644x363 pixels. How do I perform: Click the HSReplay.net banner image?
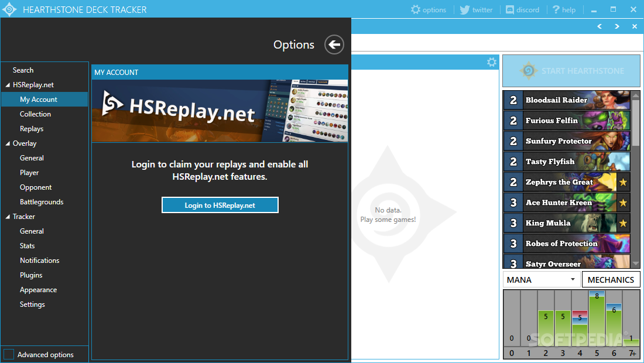[x=220, y=111]
